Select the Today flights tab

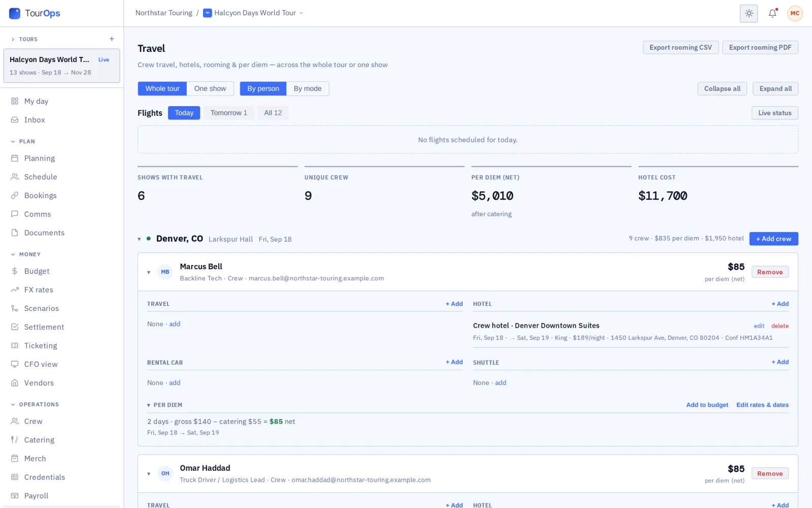pyautogui.click(x=184, y=113)
